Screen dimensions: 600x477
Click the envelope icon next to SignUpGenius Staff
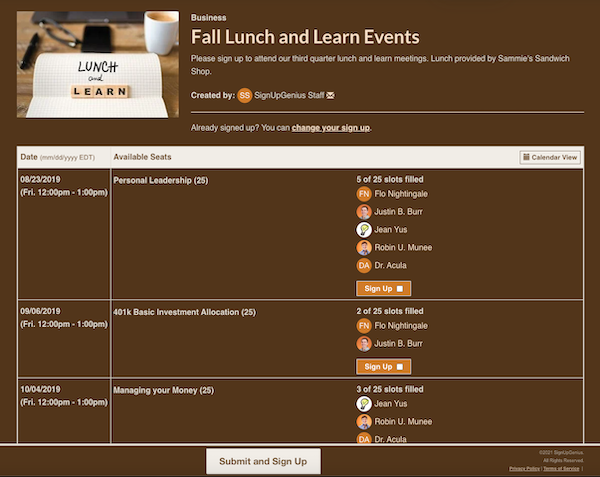click(330, 95)
